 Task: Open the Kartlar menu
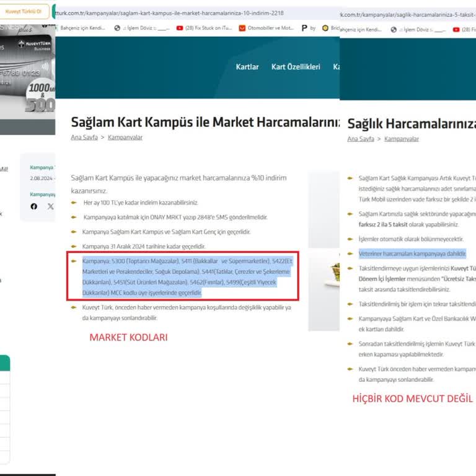point(247,67)
